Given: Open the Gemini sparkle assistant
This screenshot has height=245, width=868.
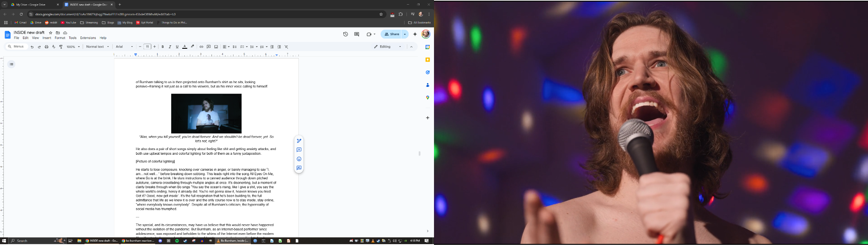Looking at the screenshot, I should coord(415,34).
